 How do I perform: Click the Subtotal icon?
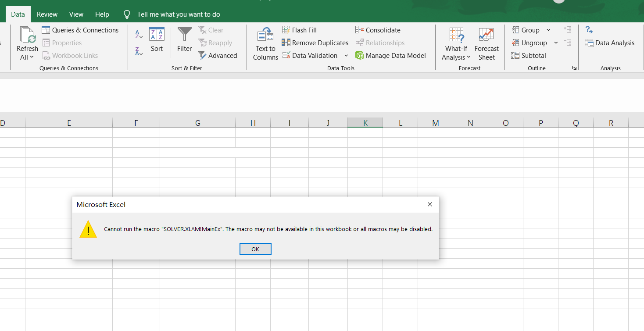click(x=529, y=55)
